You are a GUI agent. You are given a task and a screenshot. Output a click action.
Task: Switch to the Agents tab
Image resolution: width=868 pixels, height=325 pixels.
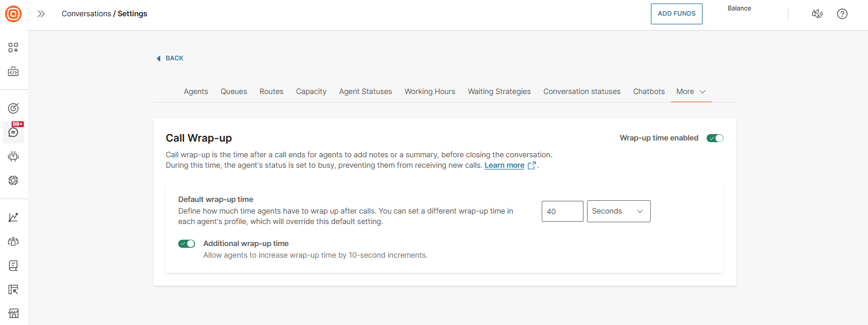point(196,92)
